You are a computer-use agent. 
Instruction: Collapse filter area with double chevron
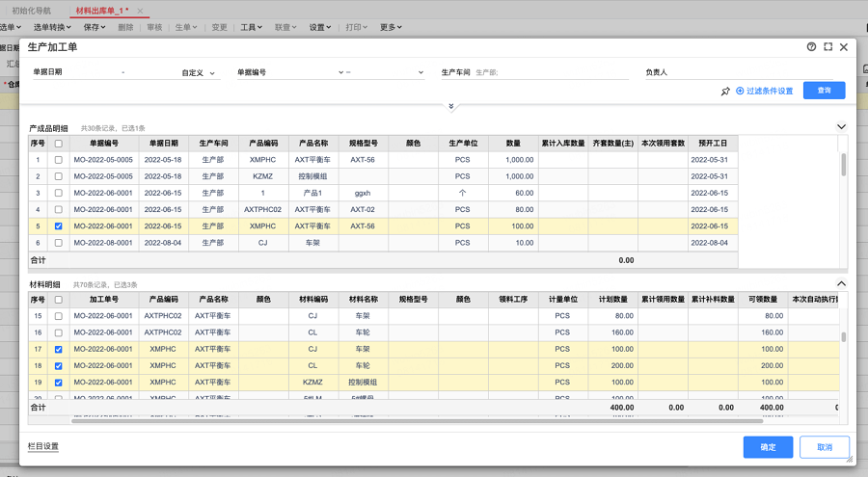click(451, 106)
